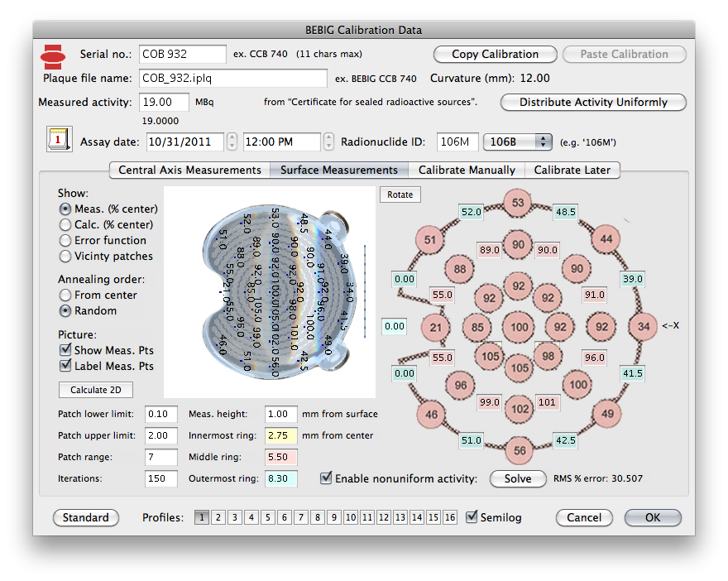Click the pink Middle ring field
This screenshot has height=581, width=728.
[x=281, y=457]
